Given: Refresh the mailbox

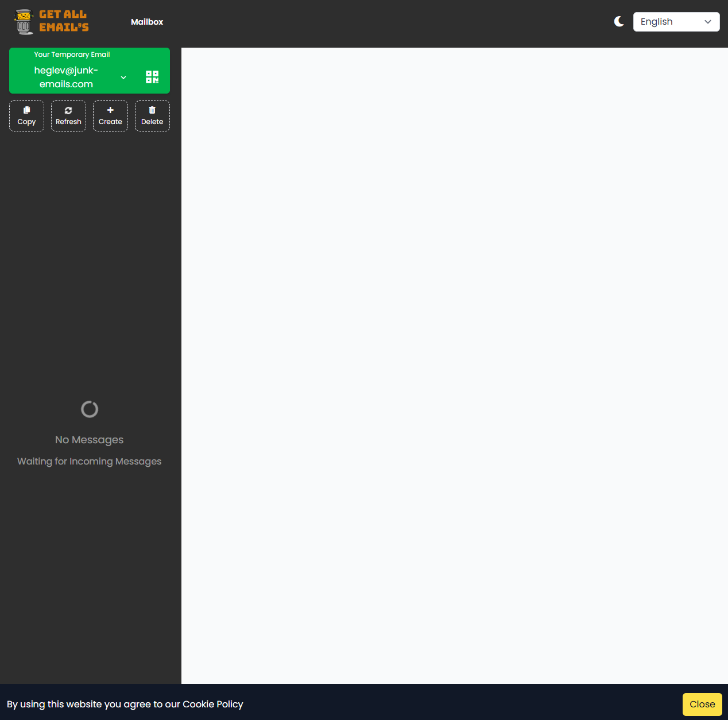Looking at the screenshot, I should coord(68,116).
